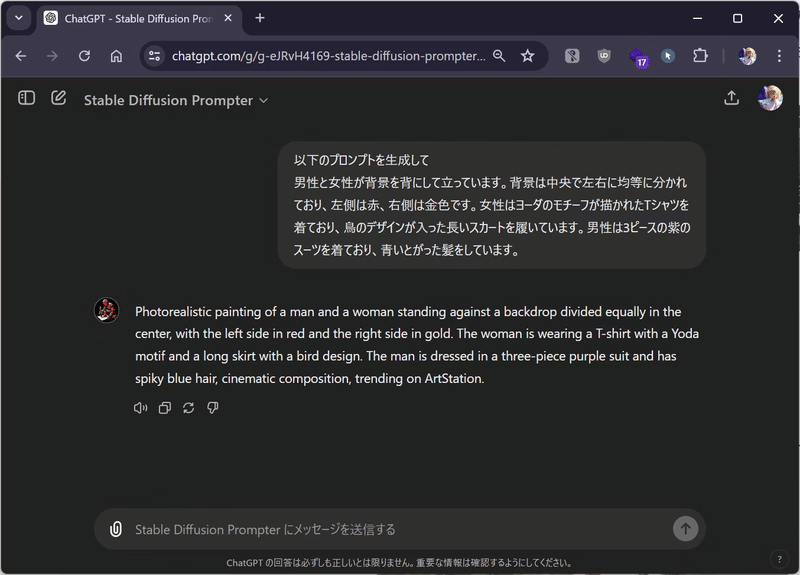
Task: Bookmark this page with the star
Action: (528, 56)
